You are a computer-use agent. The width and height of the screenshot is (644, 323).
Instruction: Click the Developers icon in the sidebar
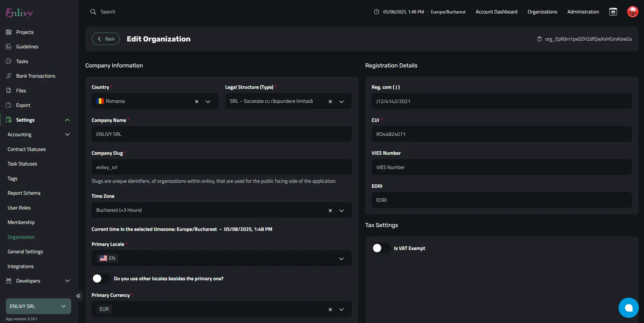(x=9, y=281)
